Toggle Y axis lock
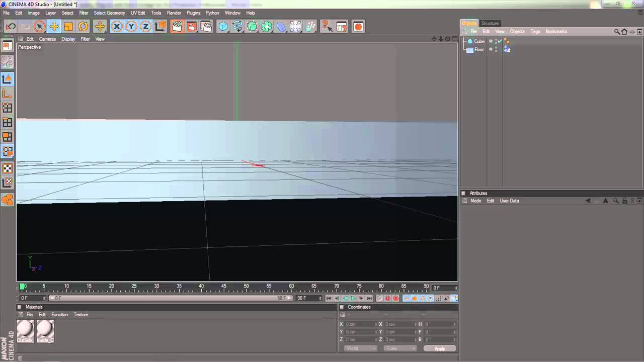This screenshot has height=362, width=644. (131, 27)
